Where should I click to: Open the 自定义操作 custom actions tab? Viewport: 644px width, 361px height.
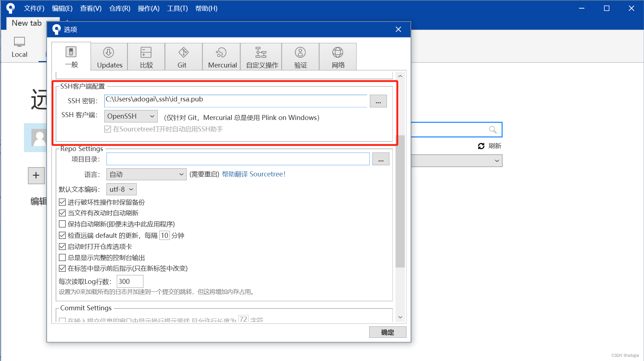261,57
